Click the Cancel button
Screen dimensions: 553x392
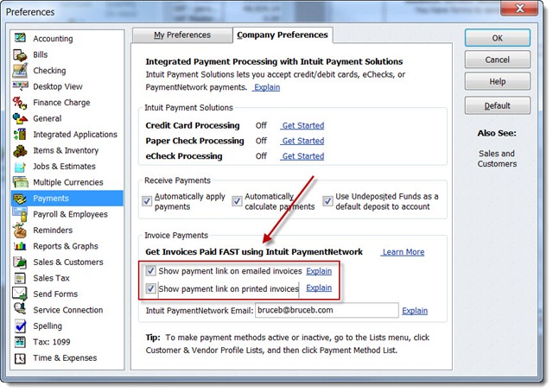(x=498, y=60)
